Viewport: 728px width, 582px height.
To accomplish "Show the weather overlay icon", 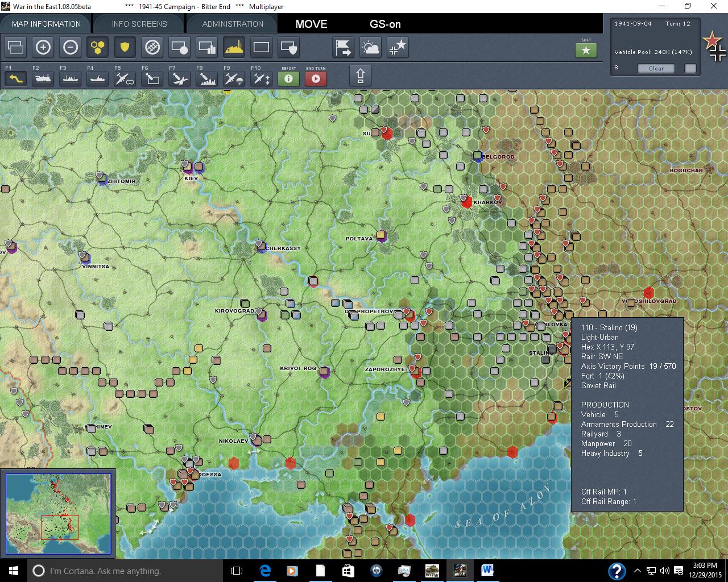I will coord(371,47).
